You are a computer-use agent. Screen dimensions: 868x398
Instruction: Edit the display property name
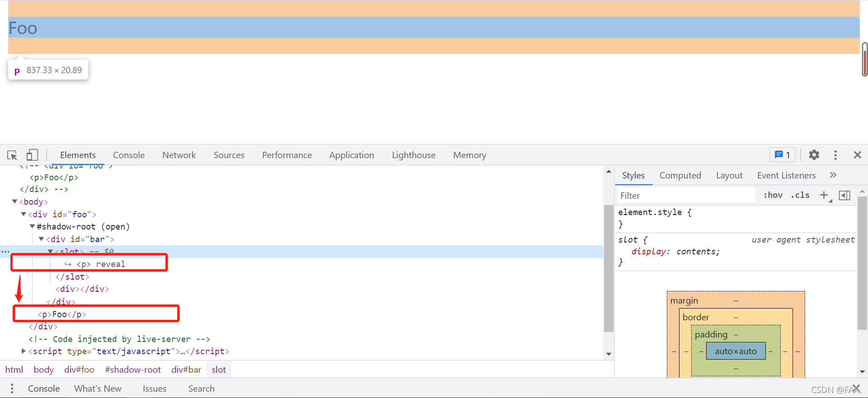[x=648, y=252]
